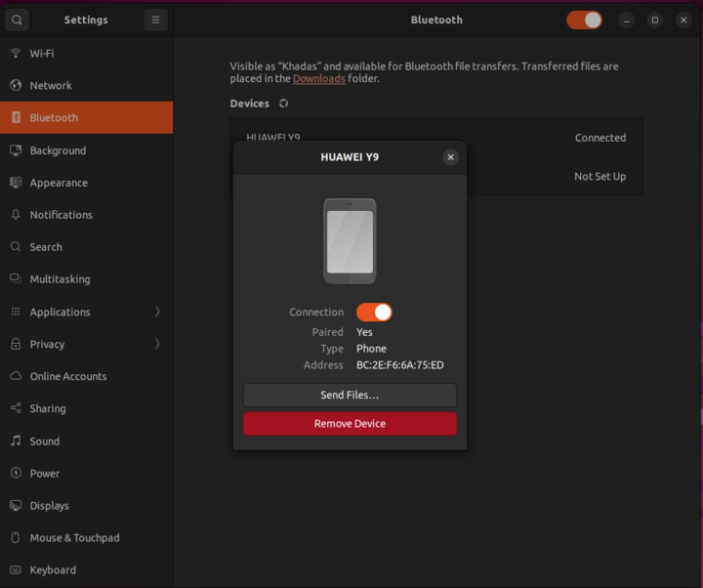Click the Network globe icon
Screen dimensions: 703x588
click(16, 85)
